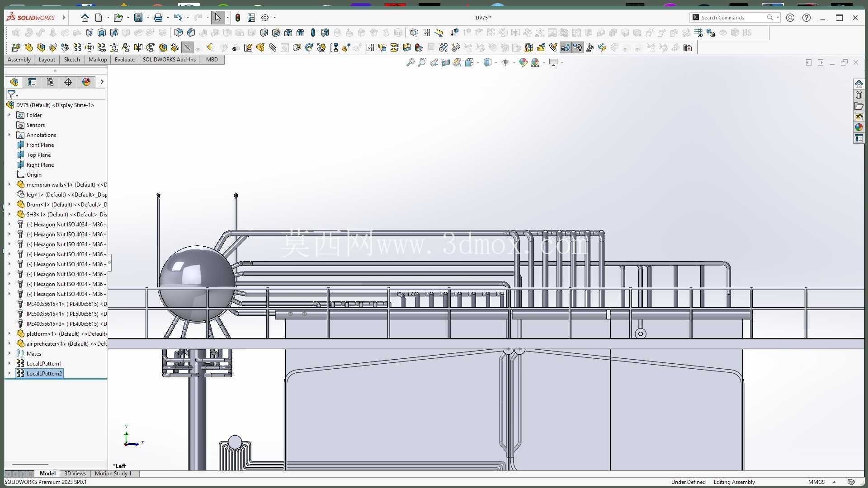
Task: Click the Select cursor tool
Action: 217,18
